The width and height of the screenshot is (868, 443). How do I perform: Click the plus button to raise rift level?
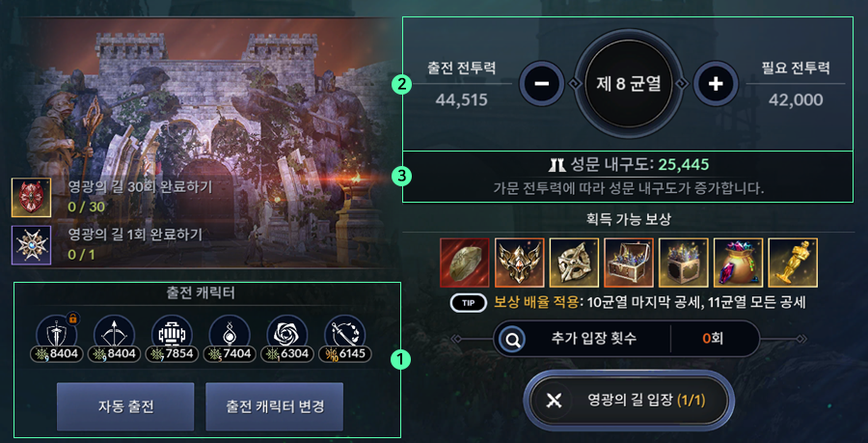pos(716,84)
